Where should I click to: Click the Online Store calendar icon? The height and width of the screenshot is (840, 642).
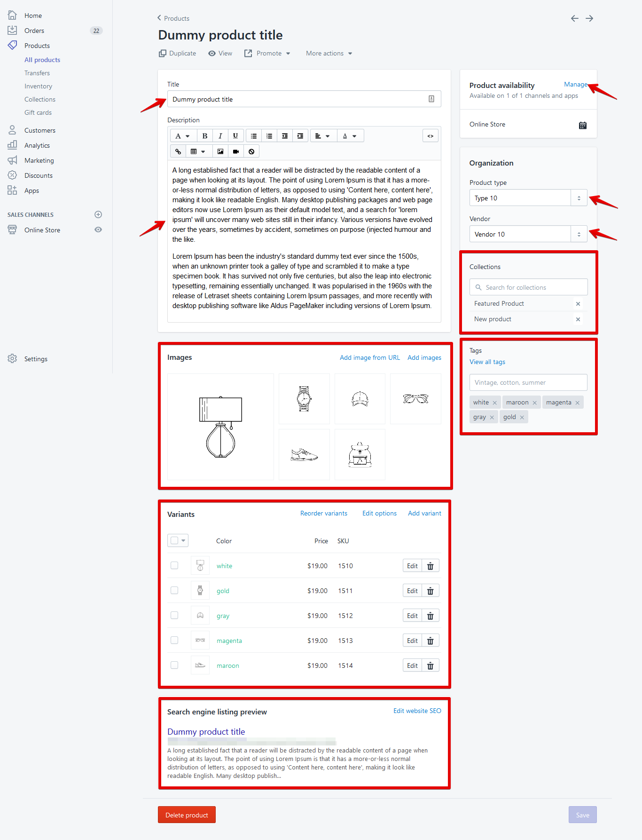[x=582, y=125]
